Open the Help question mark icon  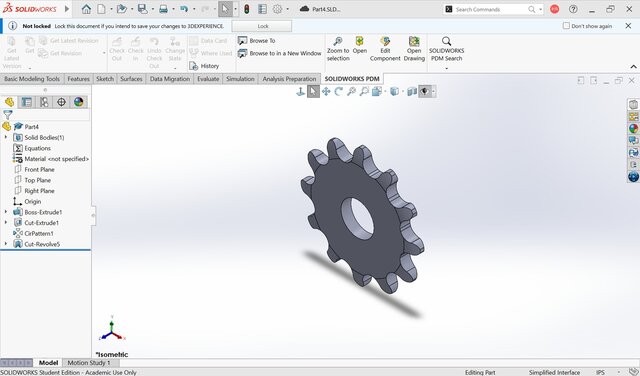tap(573, 9)
